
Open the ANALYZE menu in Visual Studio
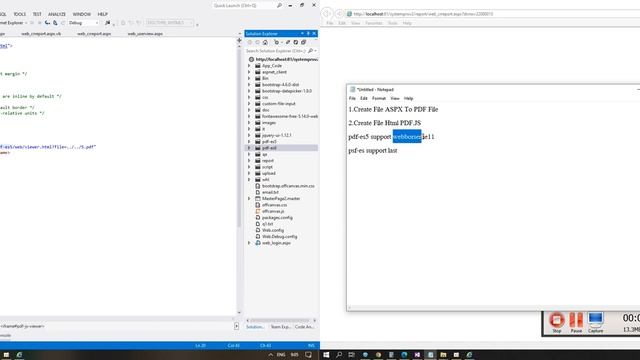57,14
